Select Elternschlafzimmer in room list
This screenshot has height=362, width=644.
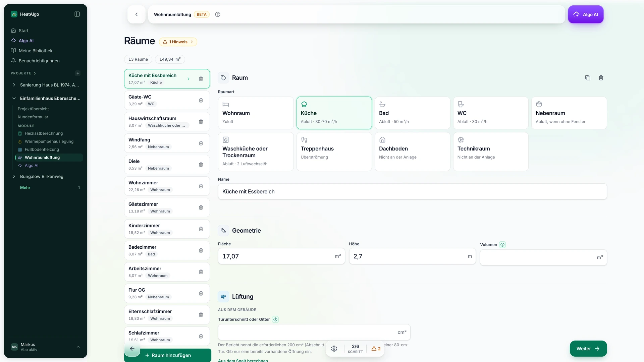click(167, 315)
